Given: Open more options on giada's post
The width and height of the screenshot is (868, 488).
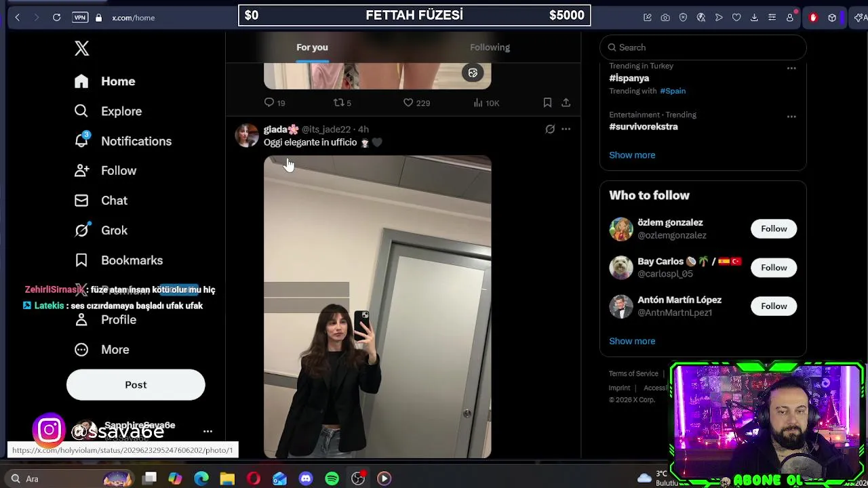Looking at the screenshot, I should [x=566, y=129].
